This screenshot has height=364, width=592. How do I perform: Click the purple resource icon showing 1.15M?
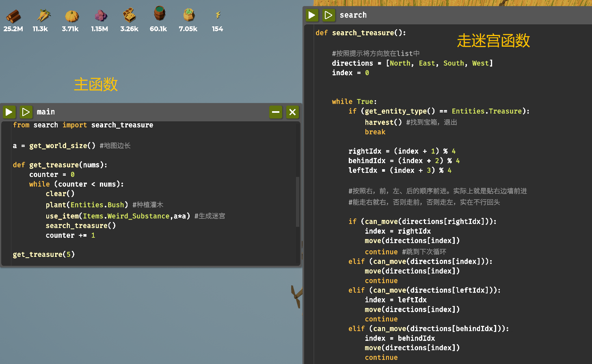click(x=100, y=16)
